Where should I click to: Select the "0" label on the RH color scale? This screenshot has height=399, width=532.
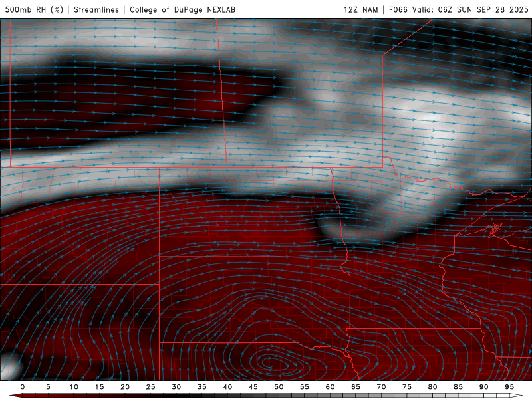pos(23,387)
